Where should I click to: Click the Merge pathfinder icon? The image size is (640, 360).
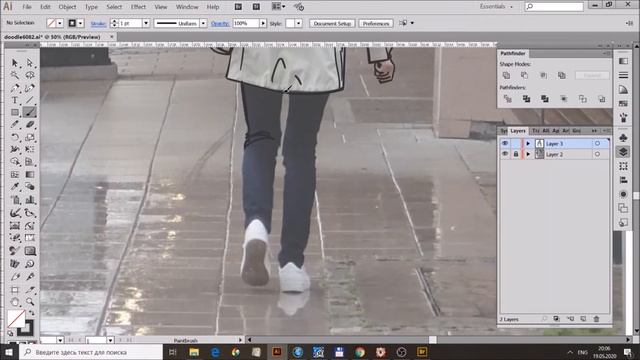544,99
